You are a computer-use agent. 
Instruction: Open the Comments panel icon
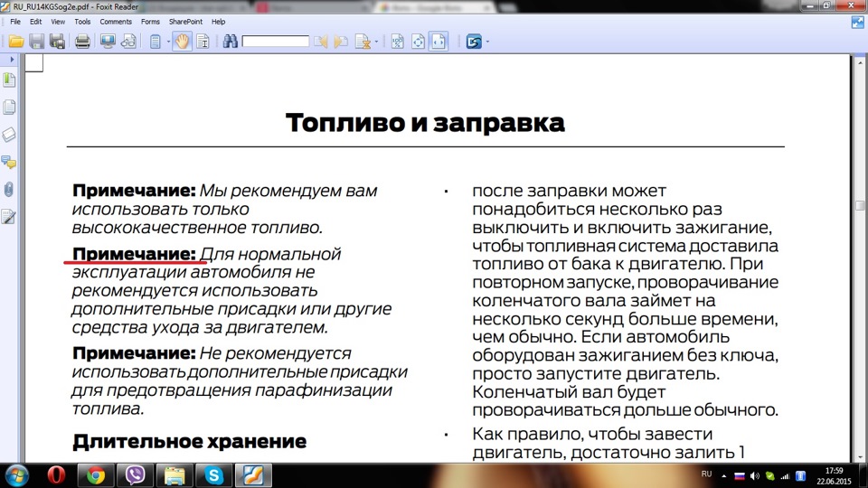9,162
